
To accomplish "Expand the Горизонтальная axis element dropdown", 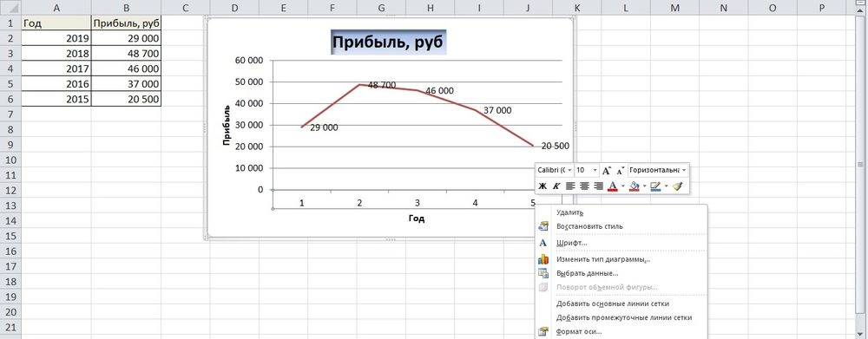I will pos(684,170).
